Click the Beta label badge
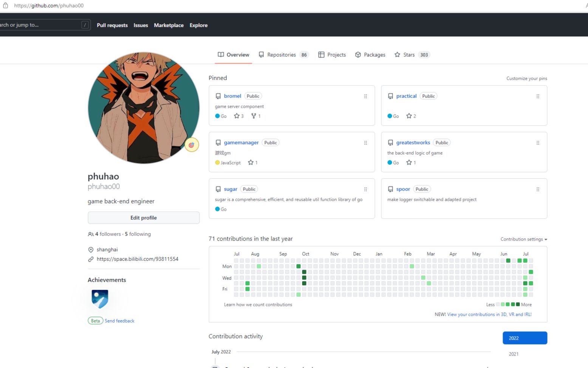588x368 pixels. pos(96,321)
